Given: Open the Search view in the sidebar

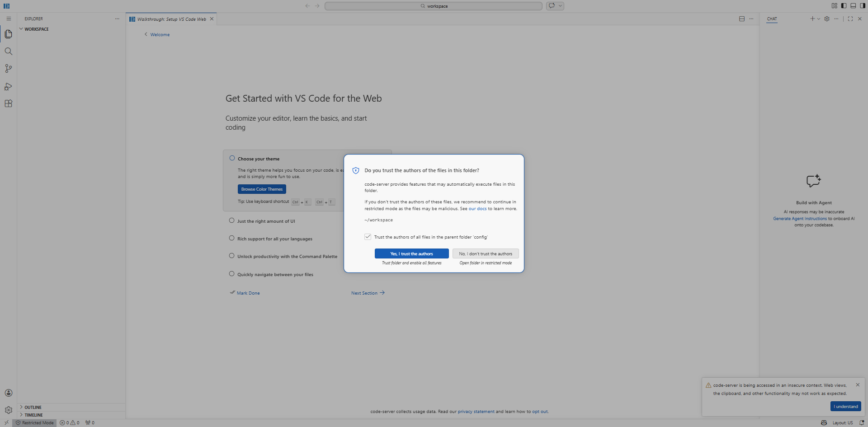Looking at the screenshot, I should [8, 51].
